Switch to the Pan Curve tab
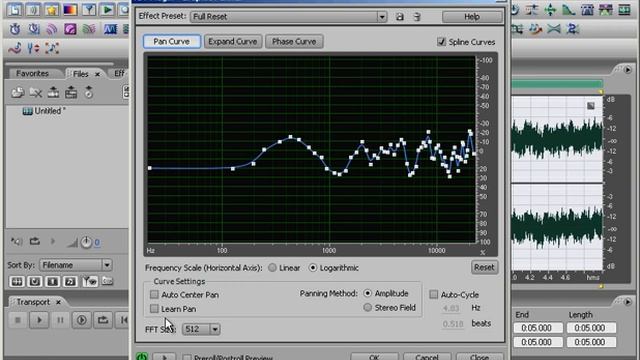 [172, 41]
